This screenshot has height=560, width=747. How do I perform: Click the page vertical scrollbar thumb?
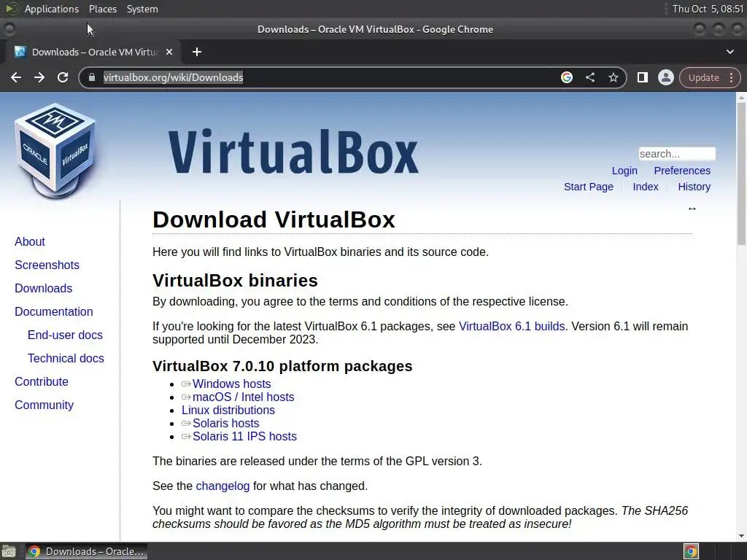pyautogui.click(x=741, y=174)
